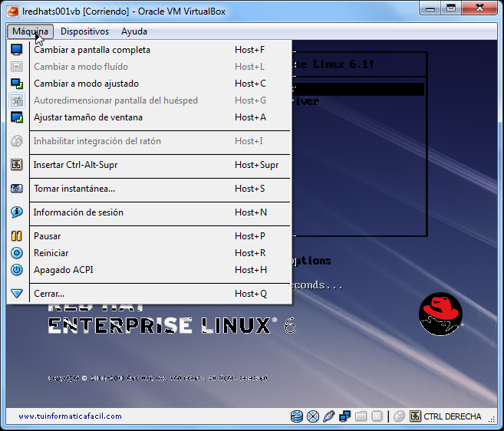Open the Máquina menu
504x431 pixels.
[x=30, y=31]
